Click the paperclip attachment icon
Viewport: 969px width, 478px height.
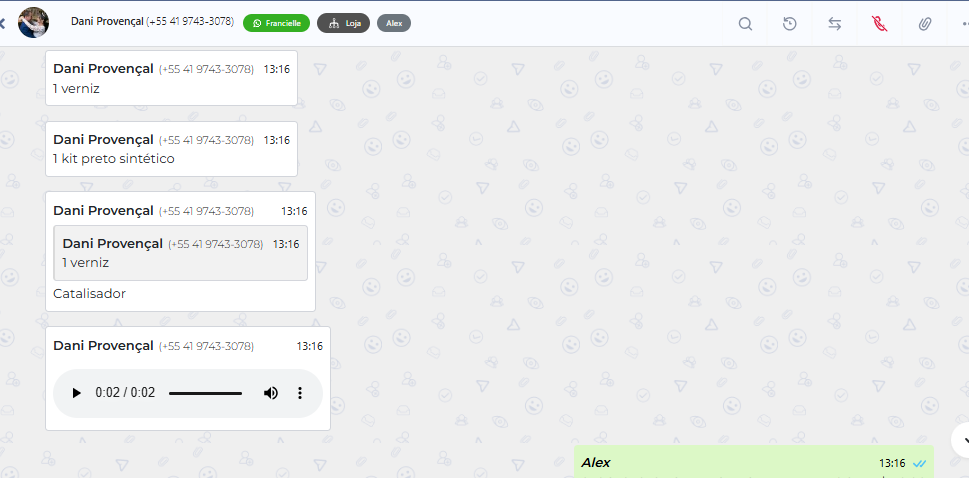point(925,24)
